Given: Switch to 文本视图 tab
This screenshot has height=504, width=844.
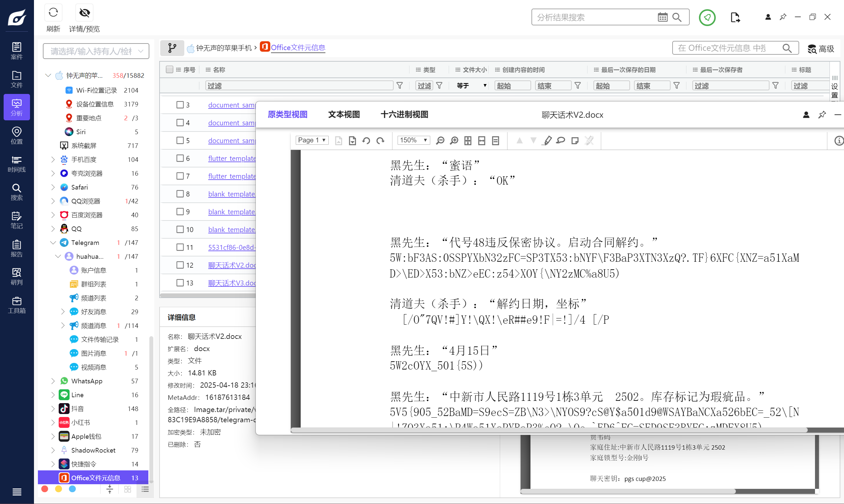Looking at the screenshot, I should (x=344, y=114).
